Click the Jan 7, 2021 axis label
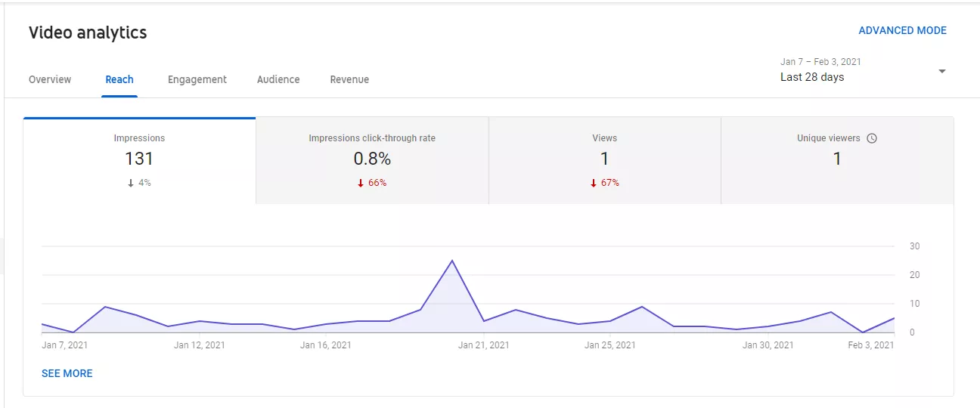 coord(67,345)
